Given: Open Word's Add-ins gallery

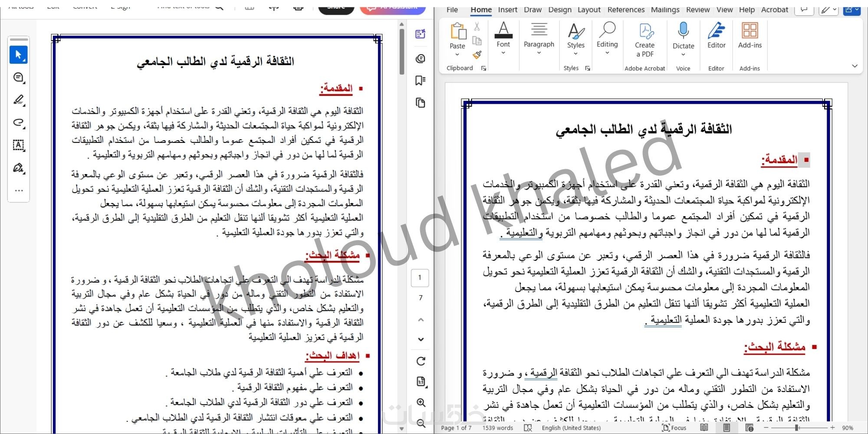Looking at the screenshot, I should click(750, 36).
